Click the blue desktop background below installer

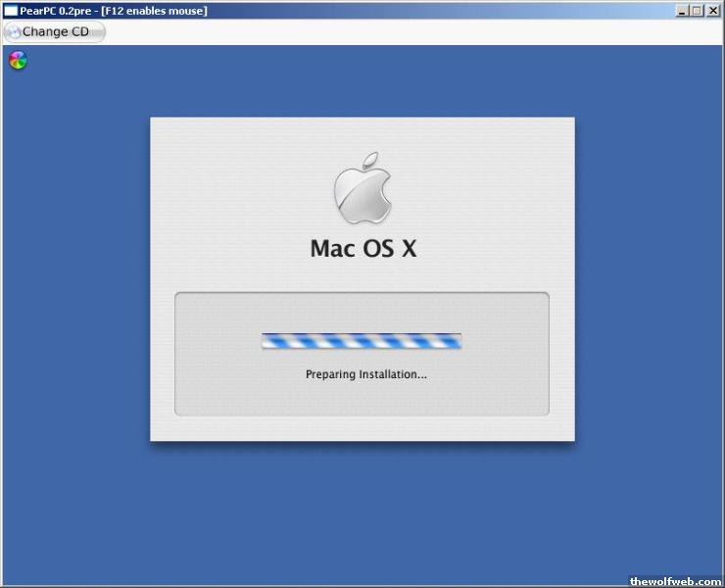click(362, 510)
